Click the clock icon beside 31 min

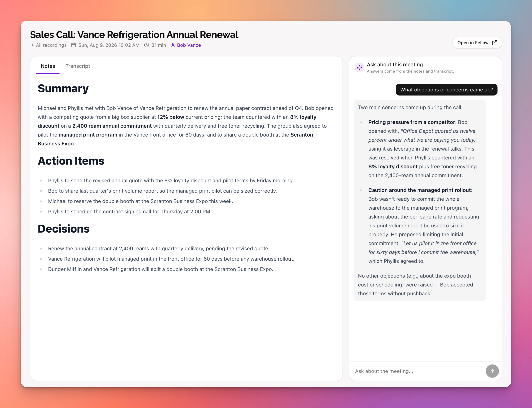click(147, 45)
